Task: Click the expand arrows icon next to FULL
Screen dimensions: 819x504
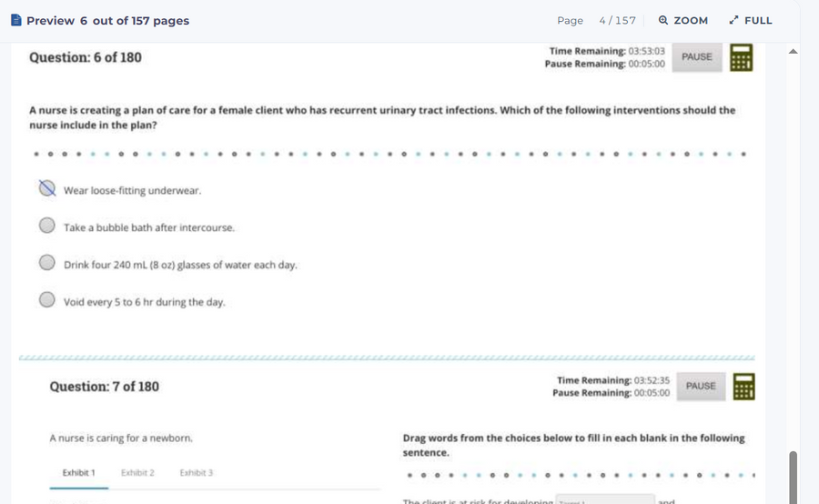Action: pos(733,20)
